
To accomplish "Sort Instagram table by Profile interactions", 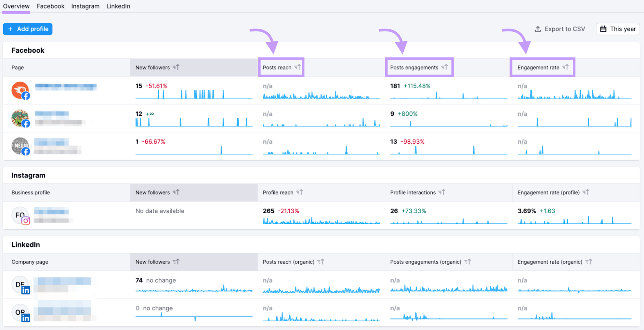I will click(417, 192).
